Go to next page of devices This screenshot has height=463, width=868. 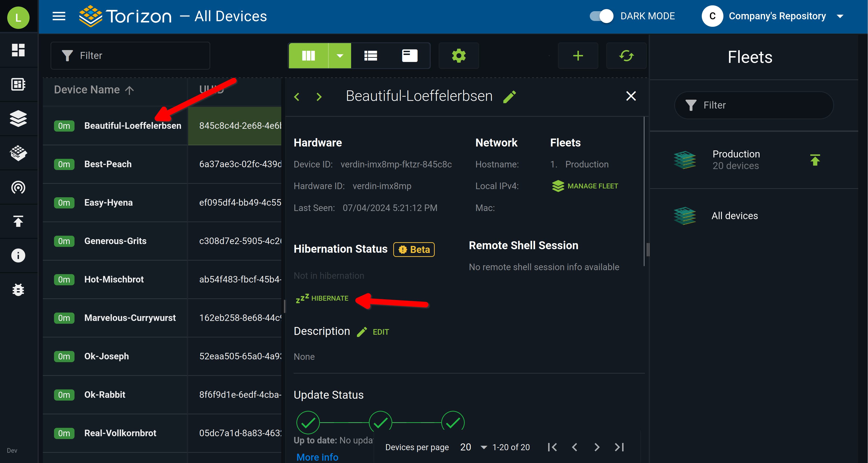point(597,447)
